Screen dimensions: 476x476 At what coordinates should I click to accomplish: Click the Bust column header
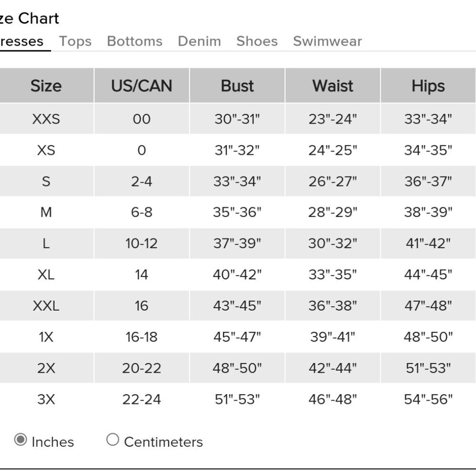click(238, 86)
